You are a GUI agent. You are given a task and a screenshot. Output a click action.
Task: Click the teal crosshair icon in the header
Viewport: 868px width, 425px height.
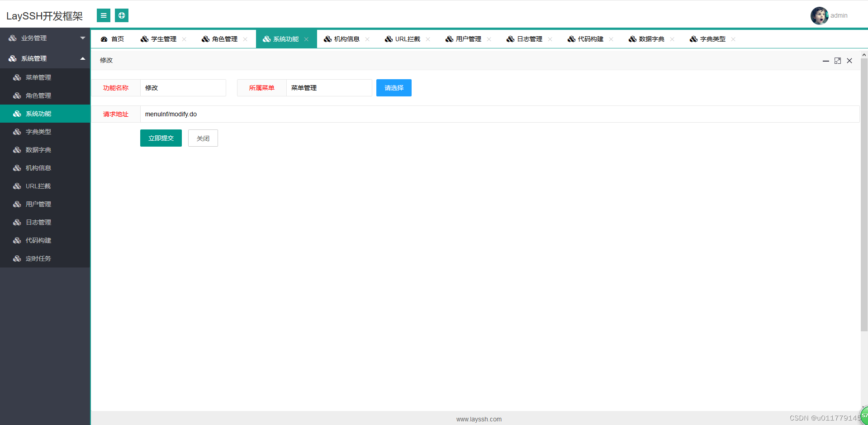coord(121,15)
